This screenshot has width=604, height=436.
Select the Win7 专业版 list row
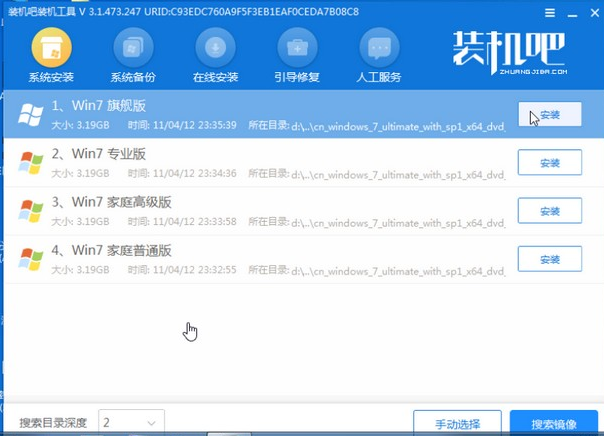point(260,163)
